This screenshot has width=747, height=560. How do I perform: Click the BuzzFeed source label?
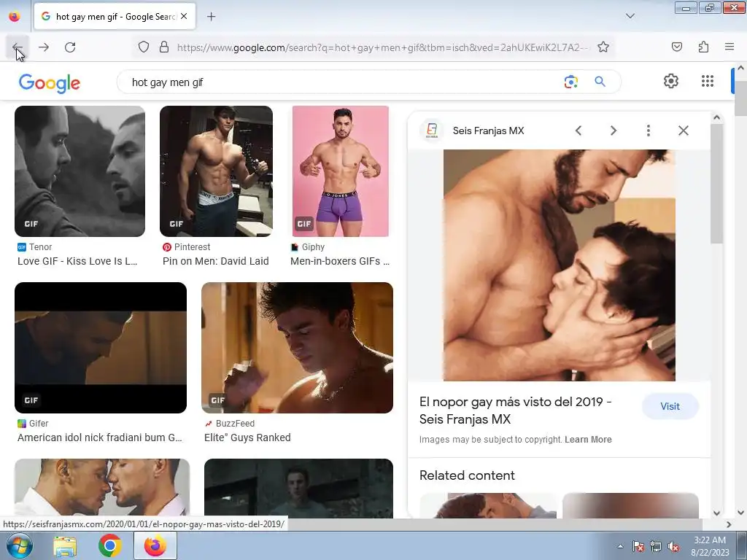235,424
